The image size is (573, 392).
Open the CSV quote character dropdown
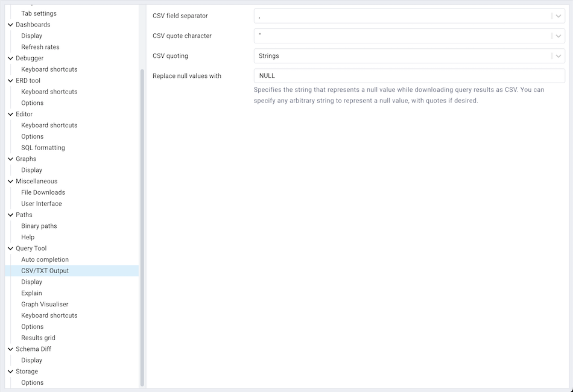point(558,36)
